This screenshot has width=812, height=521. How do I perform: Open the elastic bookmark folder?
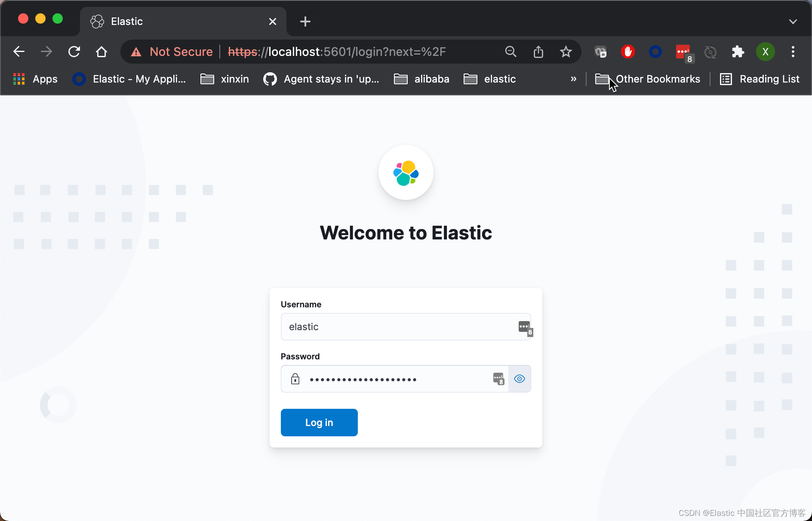tap(489, 79)
